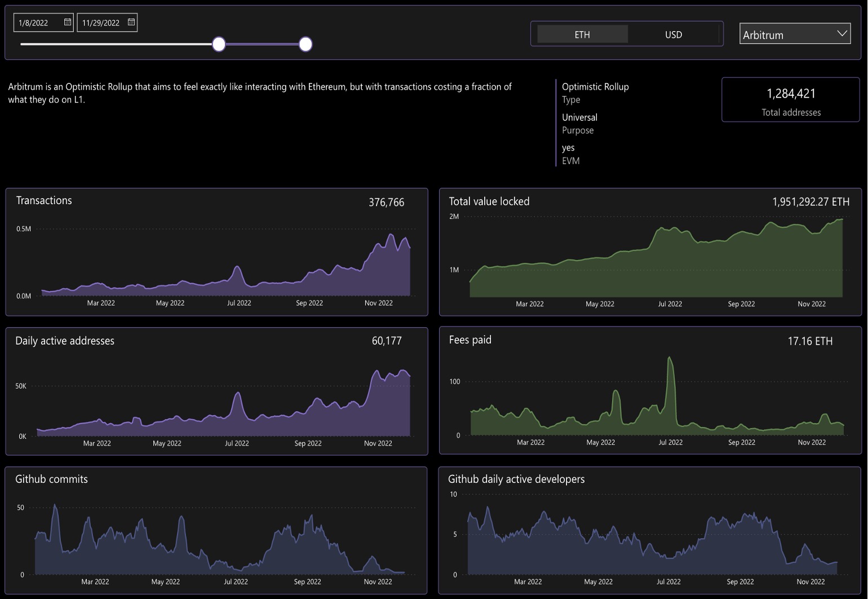Click the Github daily active developers title
The height and width of the screenshot is (599, 868).
(516, 479)
